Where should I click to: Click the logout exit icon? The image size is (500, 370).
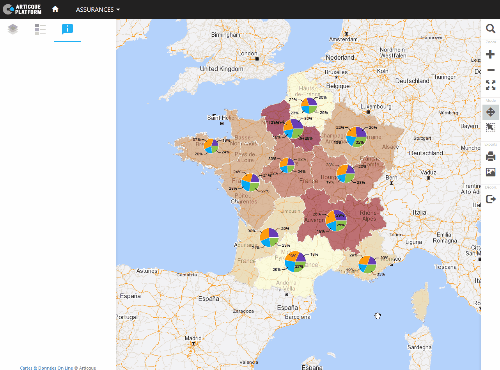[490, 199]
